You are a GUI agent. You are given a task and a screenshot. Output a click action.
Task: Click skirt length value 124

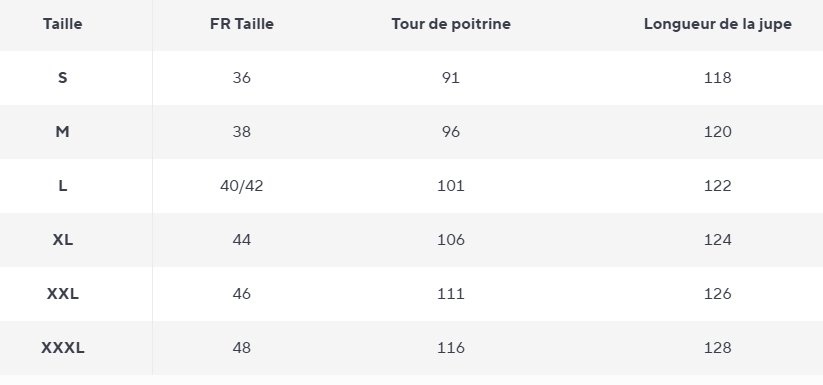click(718, 240)
